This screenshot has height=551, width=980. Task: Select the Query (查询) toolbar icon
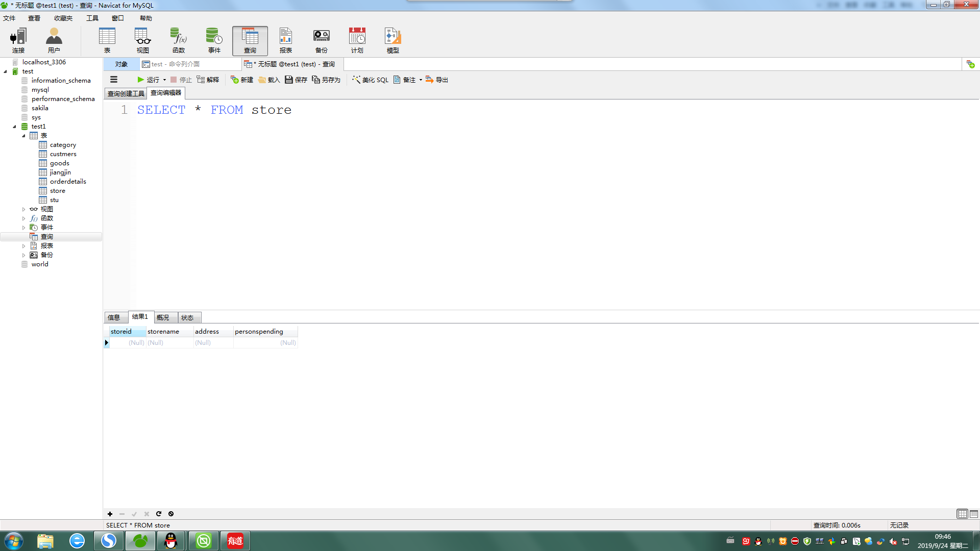coord(250,41)
